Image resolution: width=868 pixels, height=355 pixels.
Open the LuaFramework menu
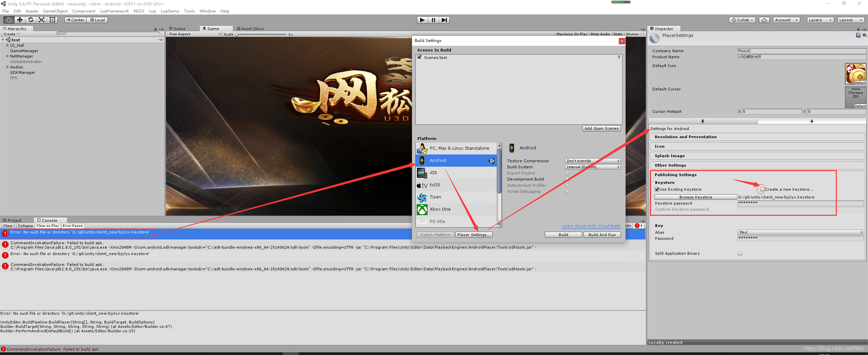click(114, 11)
